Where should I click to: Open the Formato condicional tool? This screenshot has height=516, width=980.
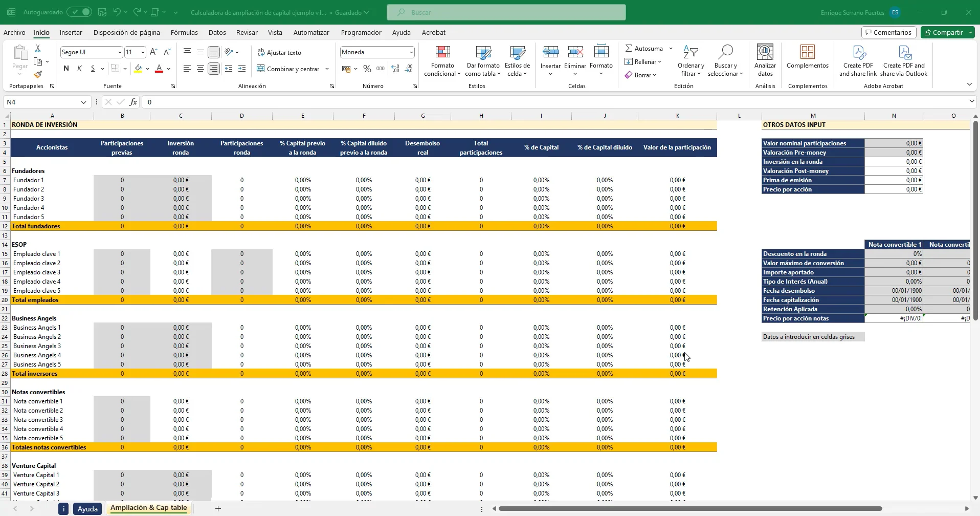(442, 60)
